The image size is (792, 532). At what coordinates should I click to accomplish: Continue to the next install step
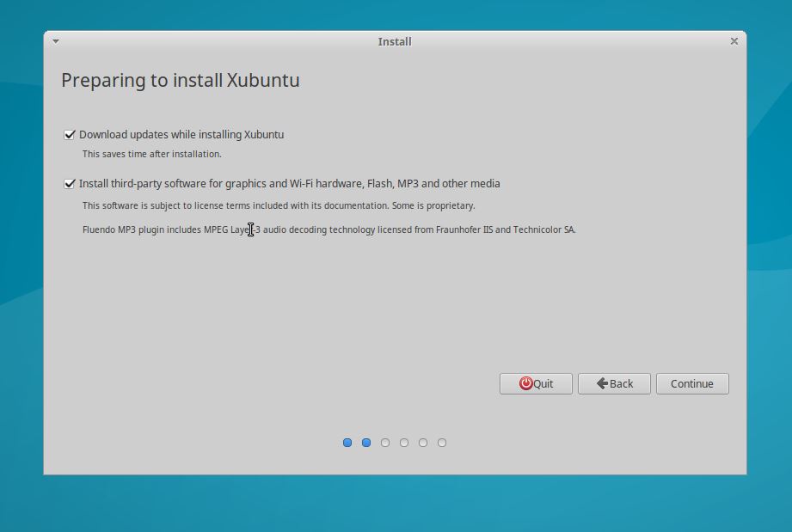(692, 383)
